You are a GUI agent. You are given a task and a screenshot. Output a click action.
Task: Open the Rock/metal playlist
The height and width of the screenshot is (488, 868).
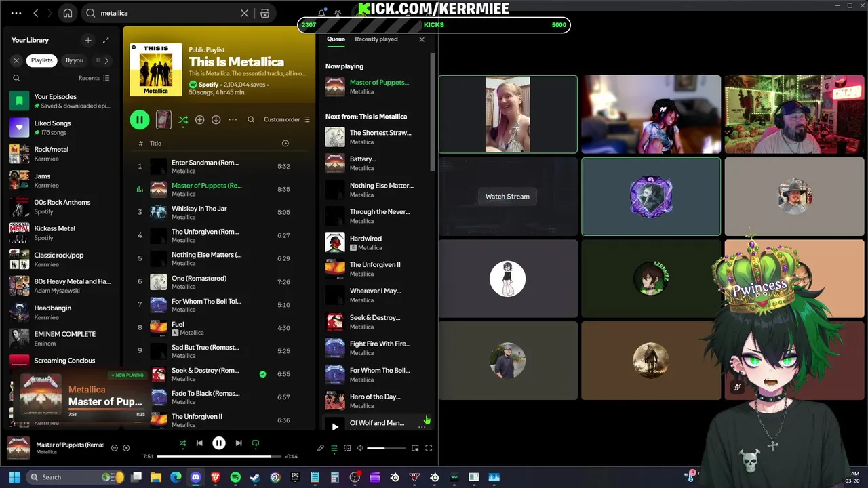click(64, 154)
